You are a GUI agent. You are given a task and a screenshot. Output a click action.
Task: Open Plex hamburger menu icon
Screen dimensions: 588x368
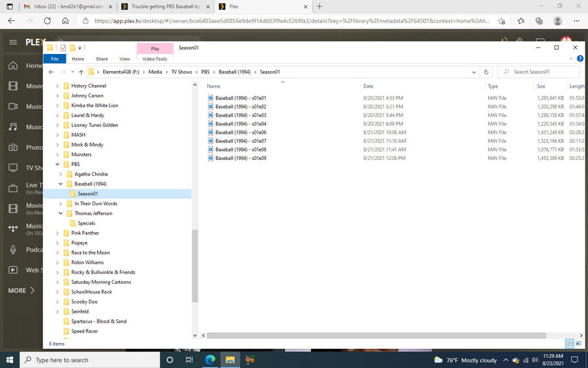tap(13, 42)
